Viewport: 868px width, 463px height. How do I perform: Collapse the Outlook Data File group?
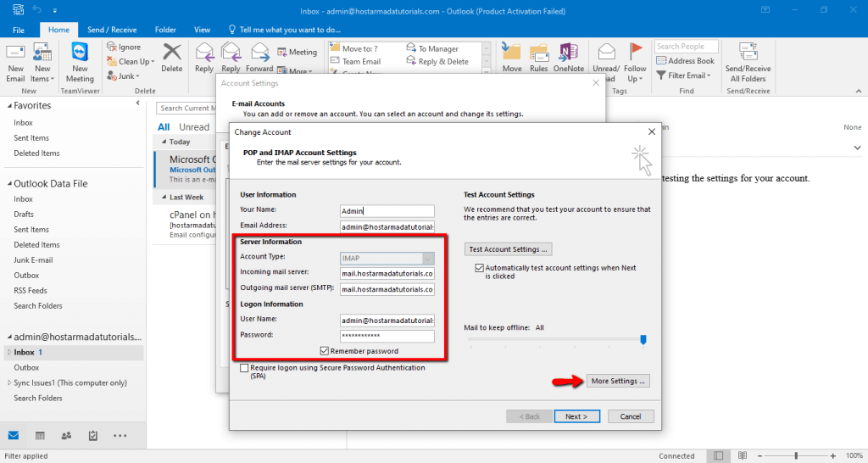(9, 184)
